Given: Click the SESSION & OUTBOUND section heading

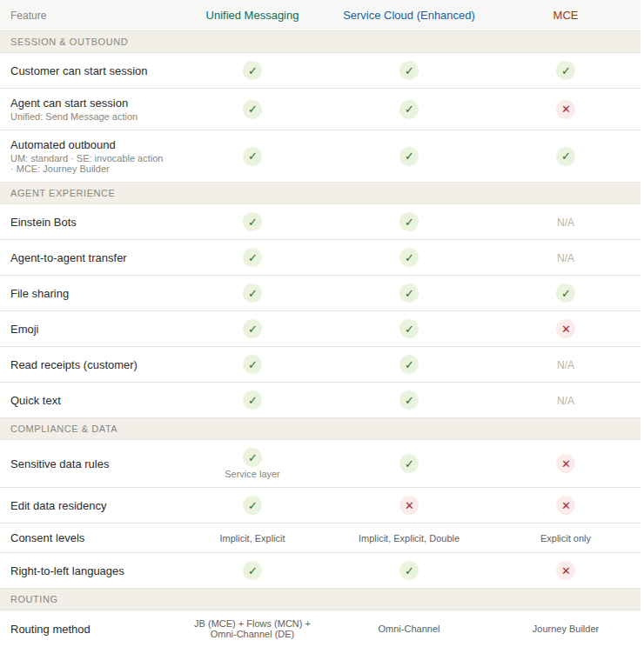Looking at the screenshot, I should [x=69, y=42].
